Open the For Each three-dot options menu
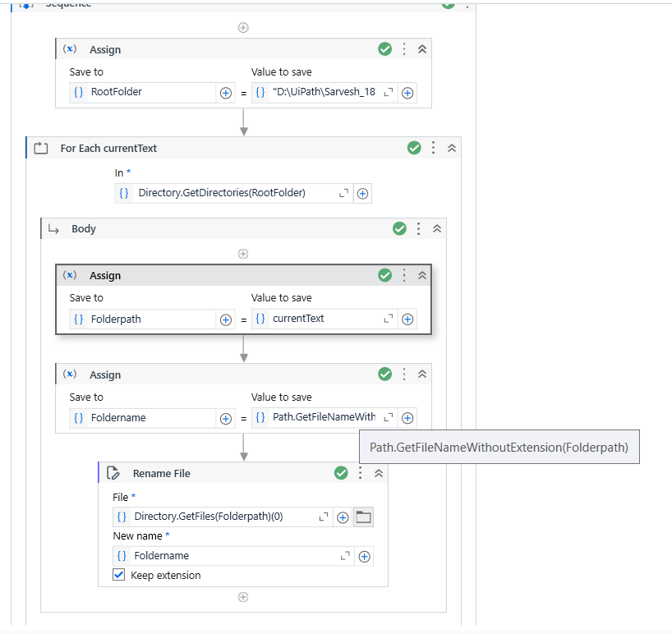Image resolution: width=672 pixels, height=634 pixels. pos(433,147)
